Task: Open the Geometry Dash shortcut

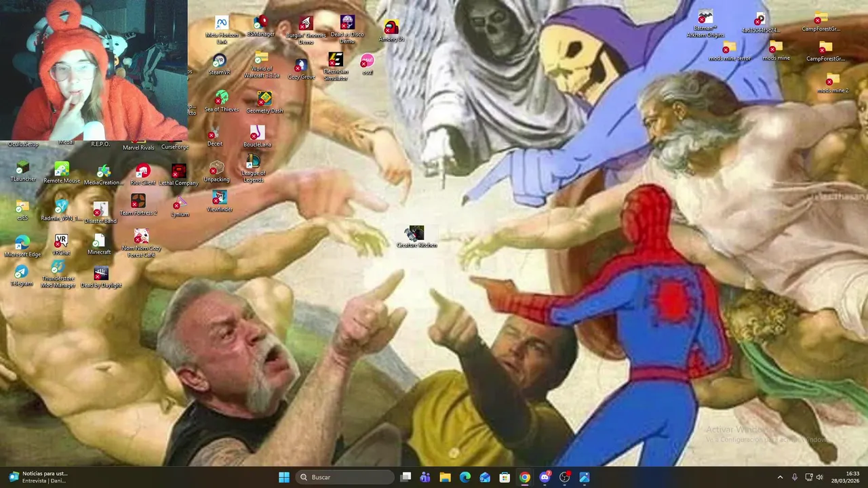Action: point(264,102)
